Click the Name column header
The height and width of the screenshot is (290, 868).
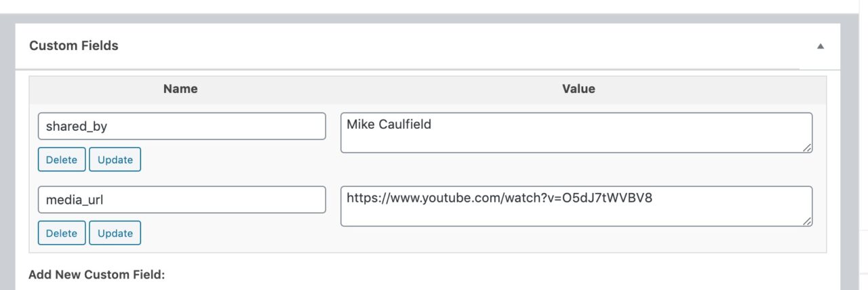(x=180, y=89)
